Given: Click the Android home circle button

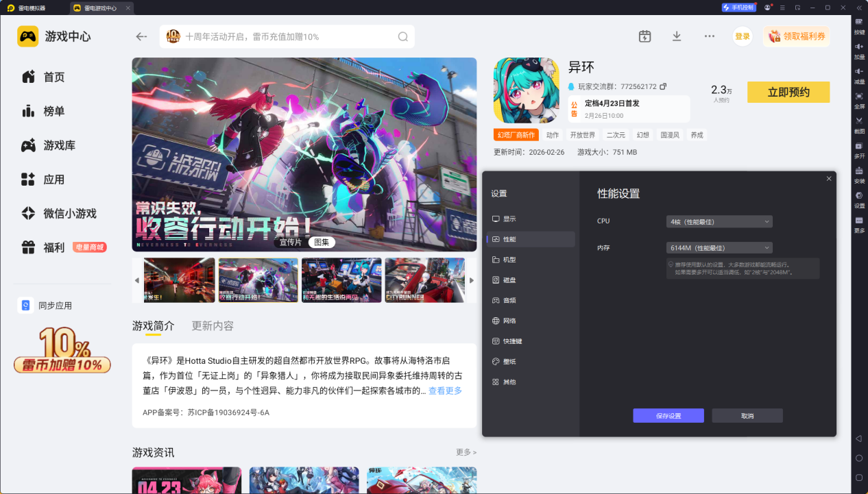Looking at the screenshot, I should (x=859, y=458).
